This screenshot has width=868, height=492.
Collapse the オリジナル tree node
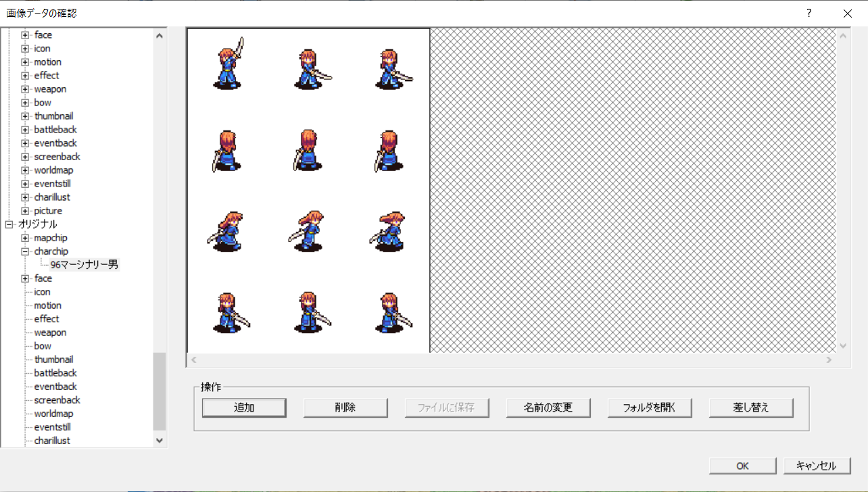9,224
